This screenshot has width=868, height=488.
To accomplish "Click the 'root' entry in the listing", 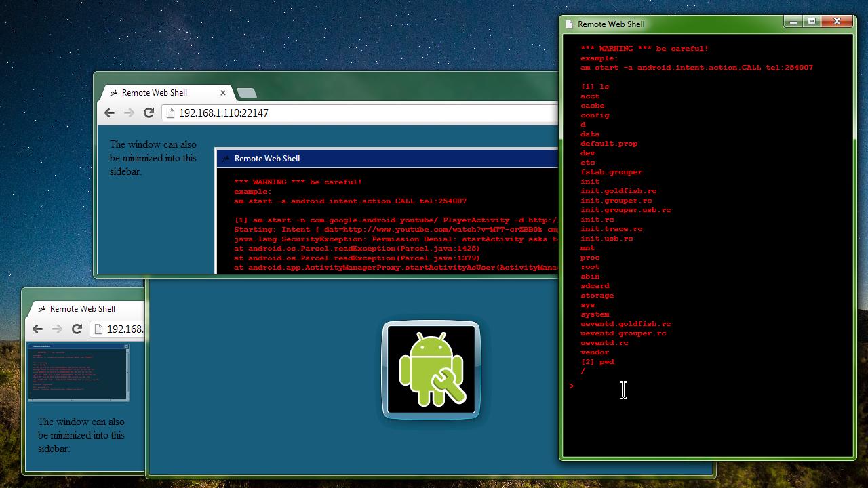I will coord(590,267).
